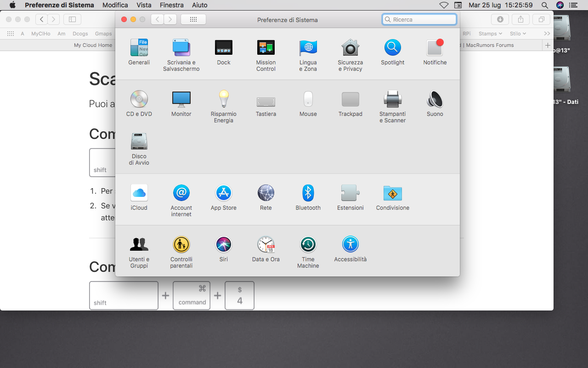Open the Vista menu
Screen dimensions: 588x368
(144, 5)
